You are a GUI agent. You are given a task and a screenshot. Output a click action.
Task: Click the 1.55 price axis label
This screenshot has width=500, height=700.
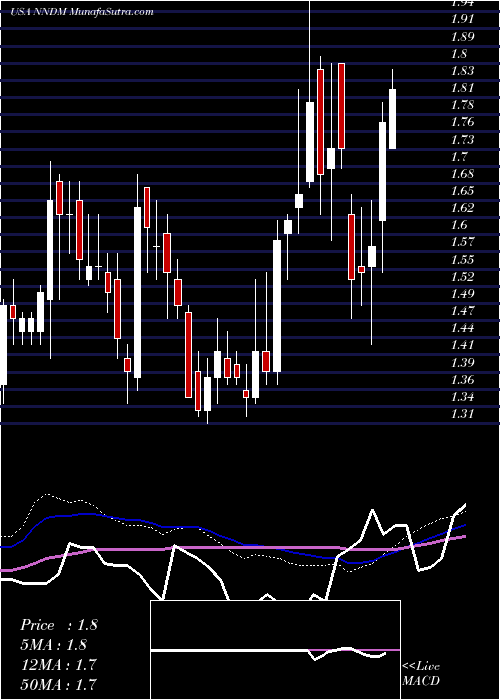point(461,260)
